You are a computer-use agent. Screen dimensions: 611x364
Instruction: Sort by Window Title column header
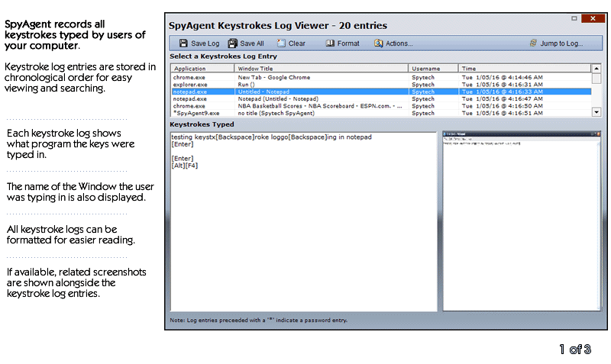[321, 69]
